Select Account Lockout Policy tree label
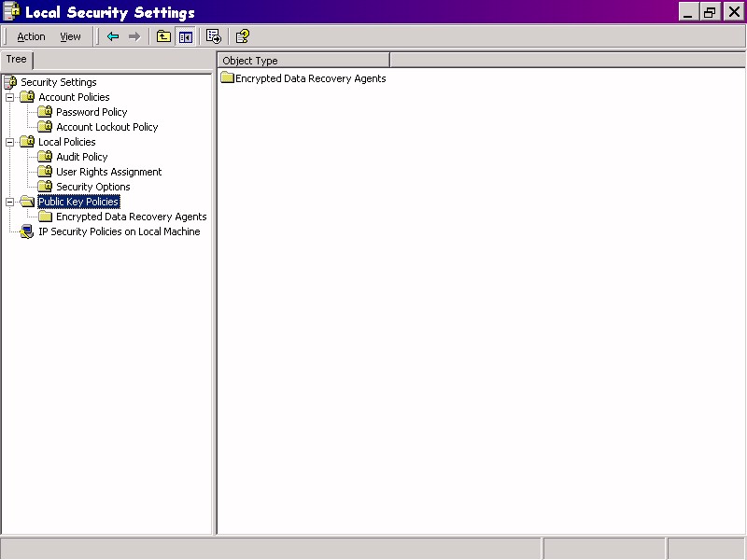The image size is (747, 560). click(x=107, y=127)
